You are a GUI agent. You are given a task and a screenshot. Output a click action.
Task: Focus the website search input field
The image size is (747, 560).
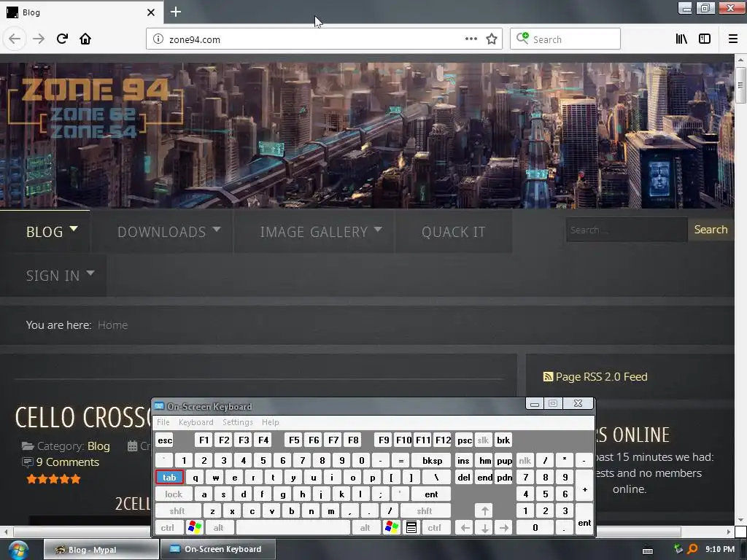coord(627,230)
